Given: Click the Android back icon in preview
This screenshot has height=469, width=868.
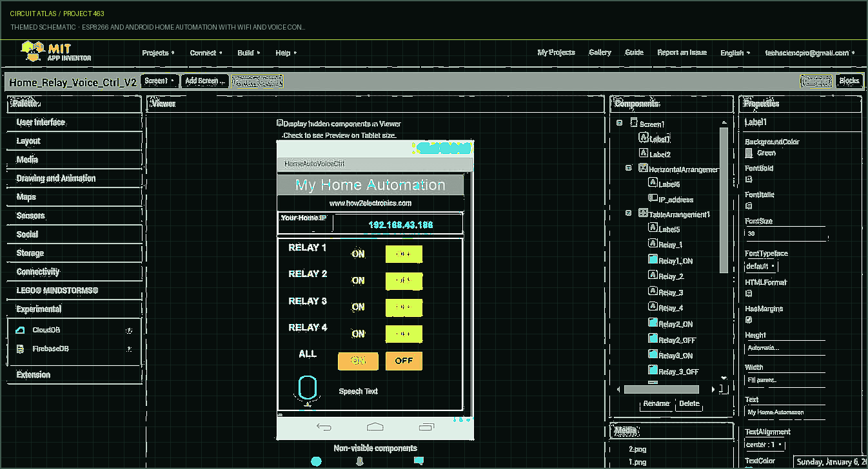Looking at the screenshot, I should (x=324, y=427).
